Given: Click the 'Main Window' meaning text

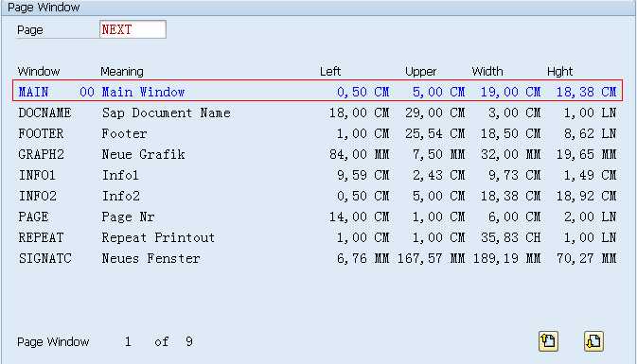Looking at the screenshot, I should 144,92.
